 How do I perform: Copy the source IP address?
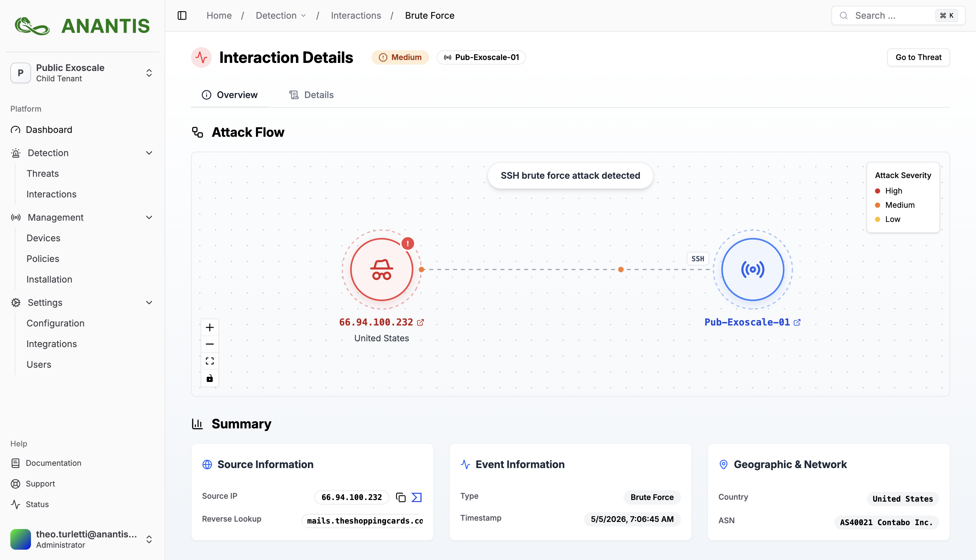401,497
